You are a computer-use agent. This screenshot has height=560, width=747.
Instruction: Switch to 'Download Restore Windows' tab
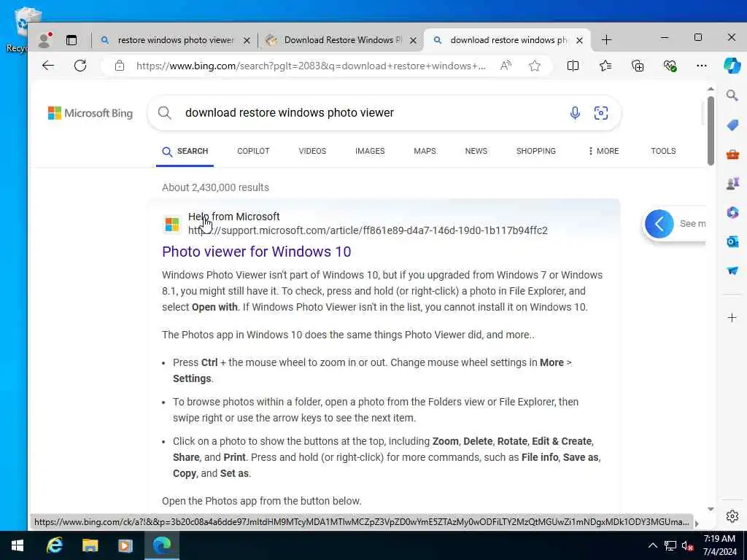point(343,40)
